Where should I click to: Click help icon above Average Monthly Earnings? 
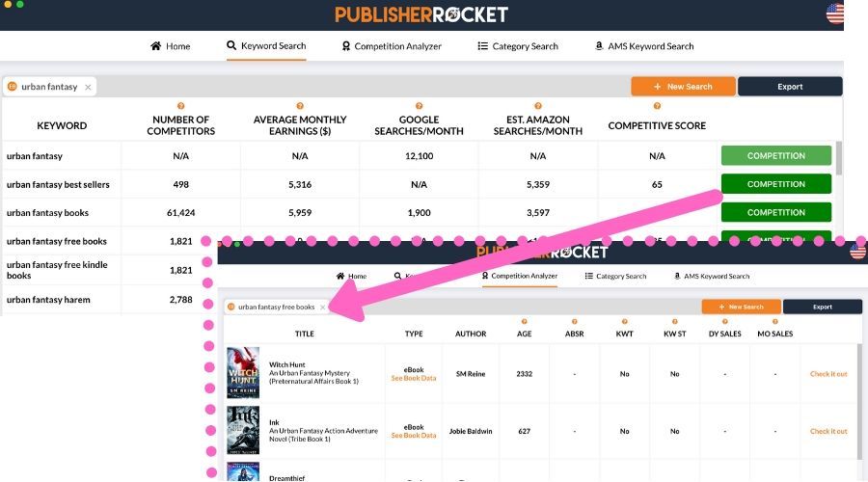point(300,106)
